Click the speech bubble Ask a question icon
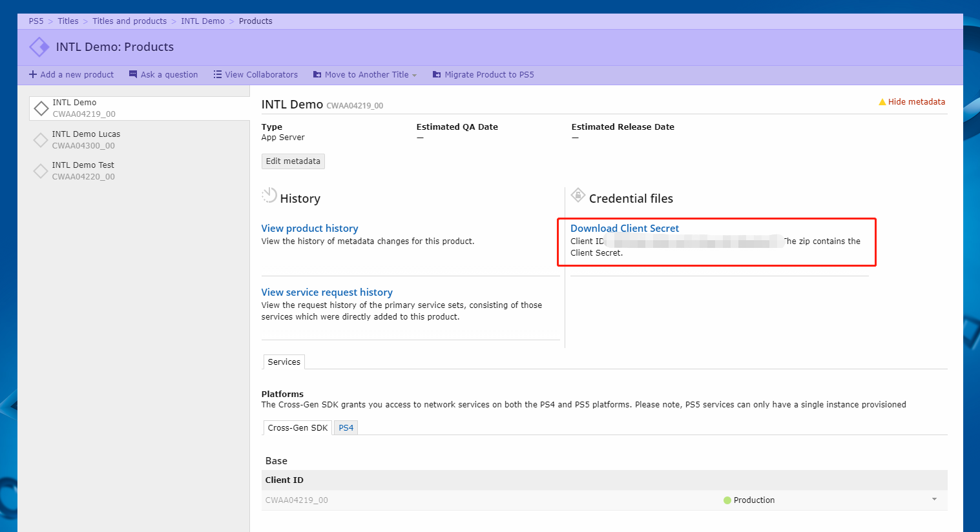Viewport: 980px width, 532px height. click(x=133, y=75)
